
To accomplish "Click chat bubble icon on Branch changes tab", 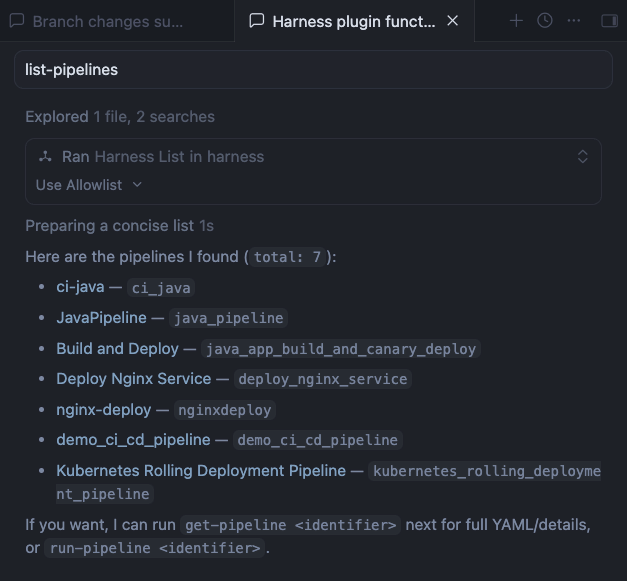I will click(17, 21).
